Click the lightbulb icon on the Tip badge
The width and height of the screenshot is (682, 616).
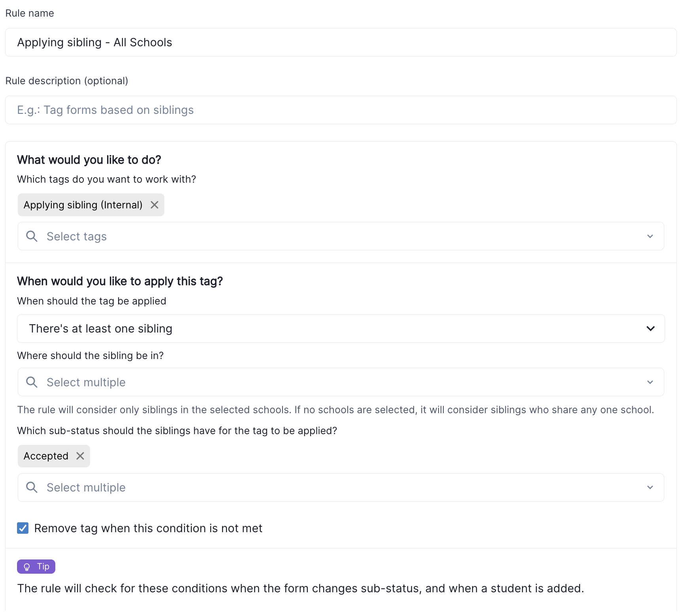[x=27, y=566]
